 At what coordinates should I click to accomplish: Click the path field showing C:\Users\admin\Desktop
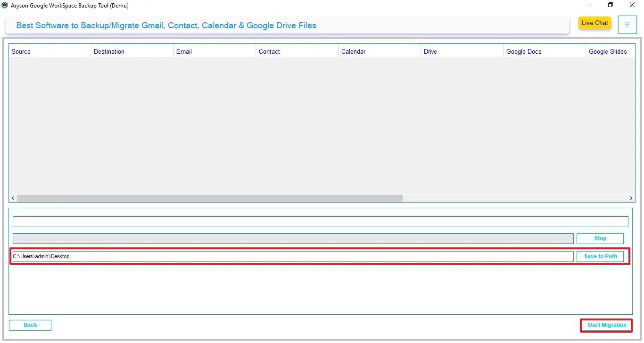[x=292, y=256]
